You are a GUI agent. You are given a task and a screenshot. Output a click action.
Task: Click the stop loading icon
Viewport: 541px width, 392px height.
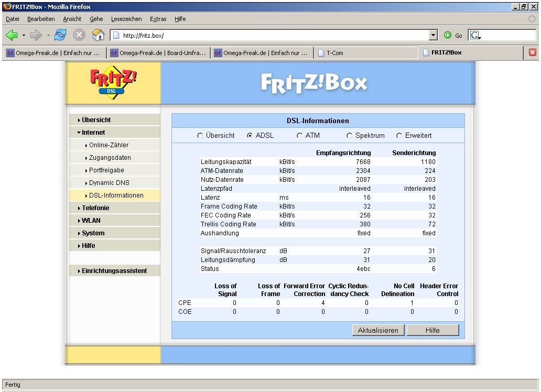(79, 35)
